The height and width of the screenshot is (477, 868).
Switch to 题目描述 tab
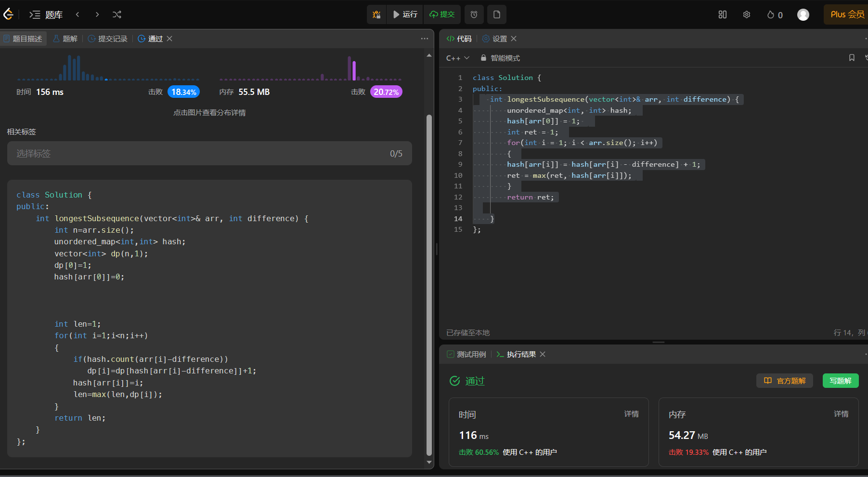point(23,39)
